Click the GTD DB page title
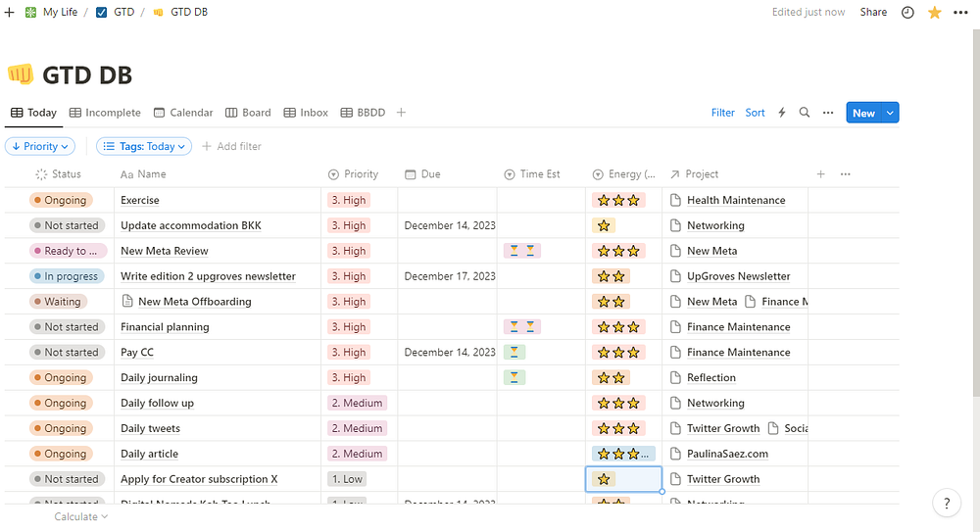 point(87,75)
